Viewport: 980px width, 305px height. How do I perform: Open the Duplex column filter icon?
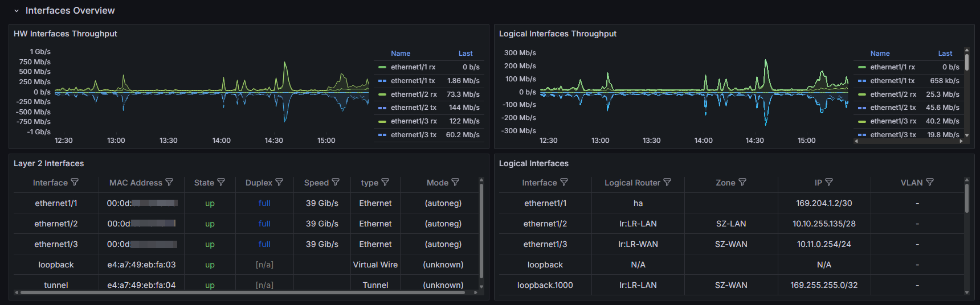click(279, 183)
